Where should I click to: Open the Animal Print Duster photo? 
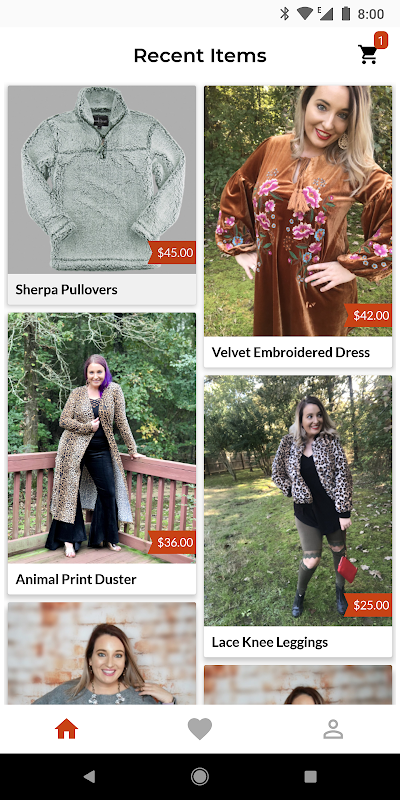click(x=102, y=438)
